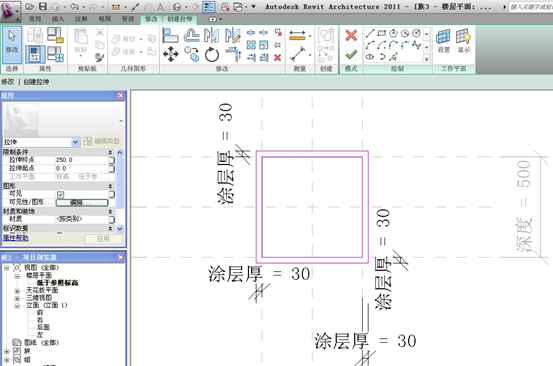The image size is (553, 366).
Task: Click the 编辑... button for 可见性/图形
Action: pos(82,203)
